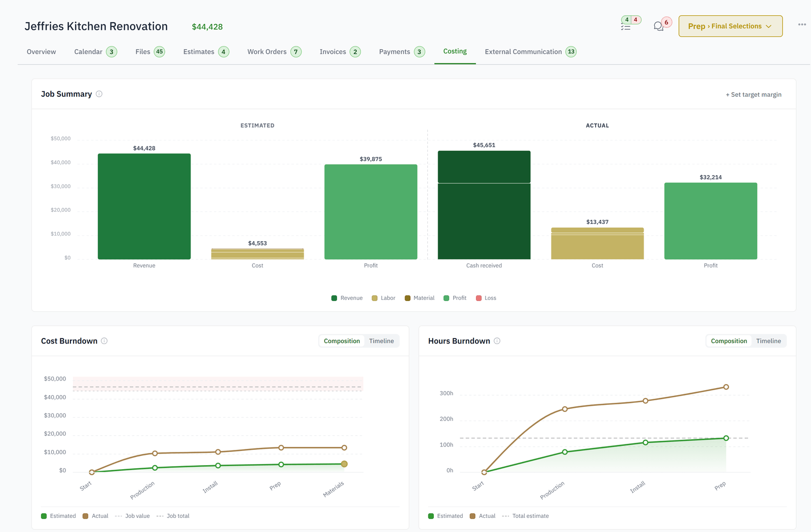The width and height of the screenshot is (811, 532).
Task: Click the Set target margin link
Action: [754, 95]
